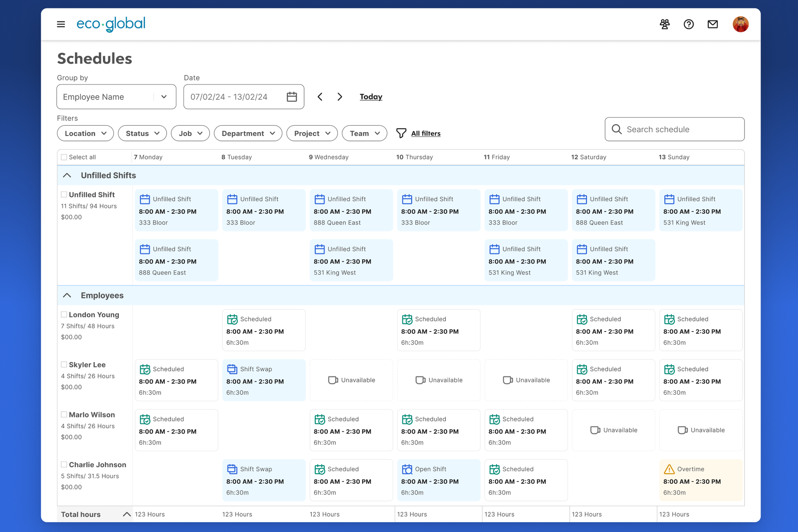Open the hamburger navigation menu
Screen dimensions: 798x532
61,24
